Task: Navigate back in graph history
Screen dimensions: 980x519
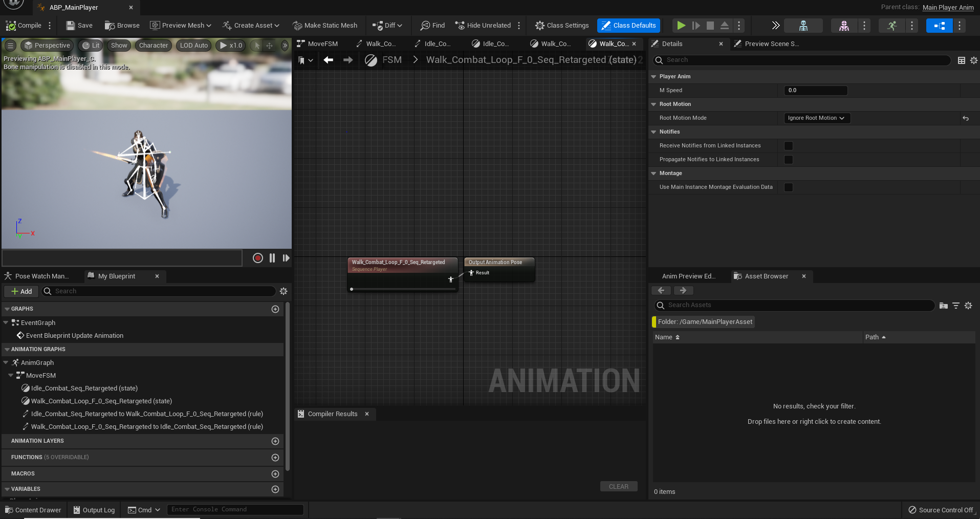Action: [x=329, y=60]
